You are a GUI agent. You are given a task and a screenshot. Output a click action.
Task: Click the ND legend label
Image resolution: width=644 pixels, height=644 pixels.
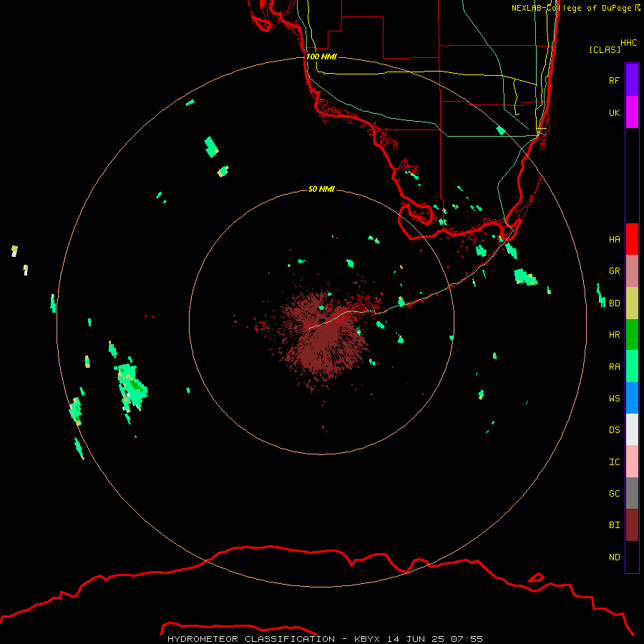(614, 557)
